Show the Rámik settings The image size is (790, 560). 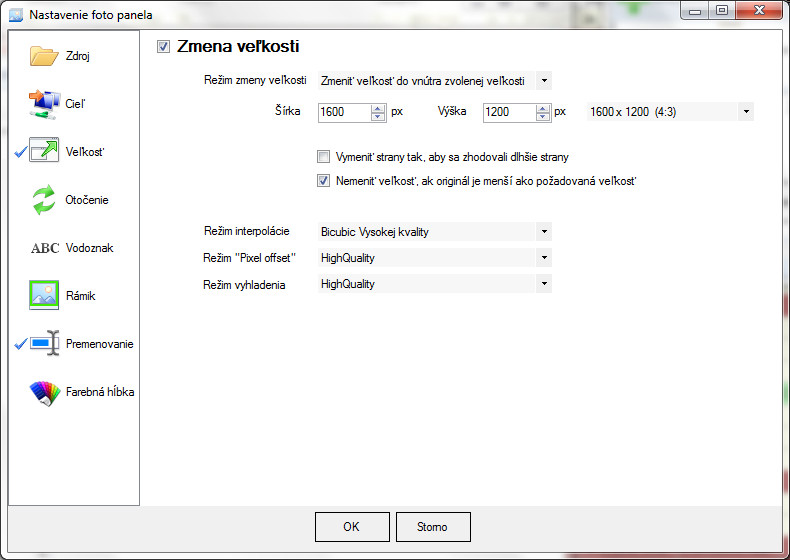click(81, 296)
